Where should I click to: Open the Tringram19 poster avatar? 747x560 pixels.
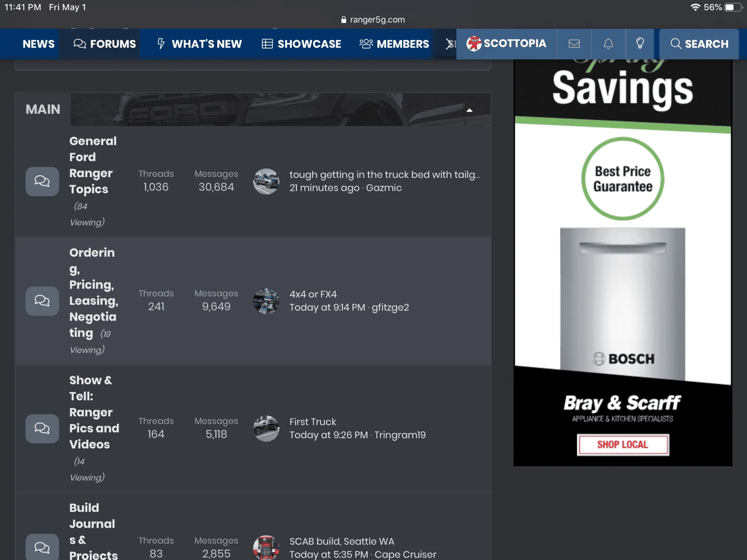pos(266,428)
